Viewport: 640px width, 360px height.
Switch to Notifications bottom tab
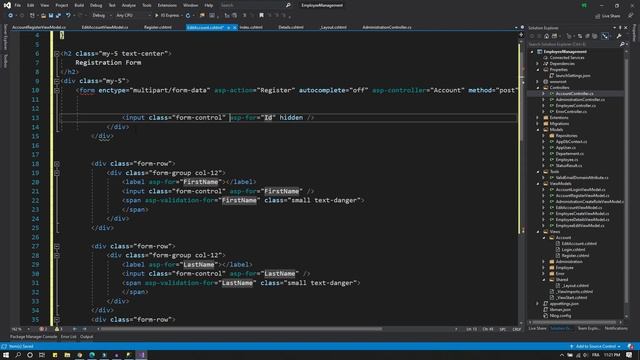coord(616,329)
